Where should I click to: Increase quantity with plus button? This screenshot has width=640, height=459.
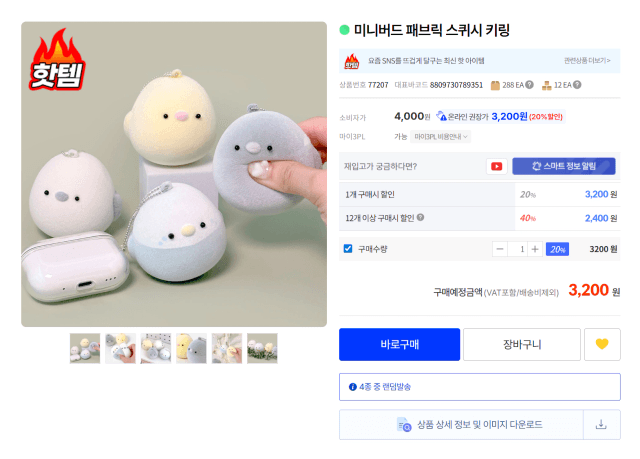[535, 249]
